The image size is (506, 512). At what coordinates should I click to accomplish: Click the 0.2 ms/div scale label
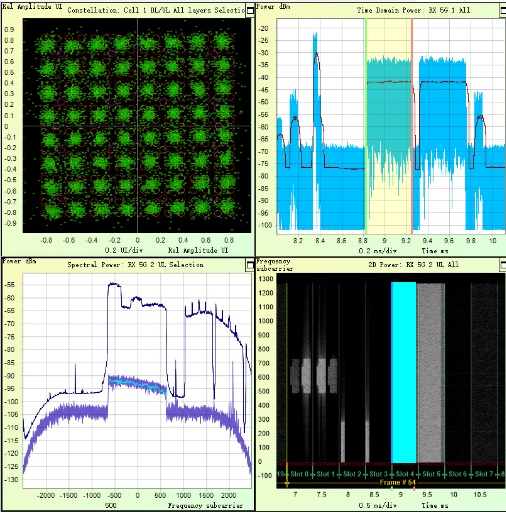pos(377,250)
